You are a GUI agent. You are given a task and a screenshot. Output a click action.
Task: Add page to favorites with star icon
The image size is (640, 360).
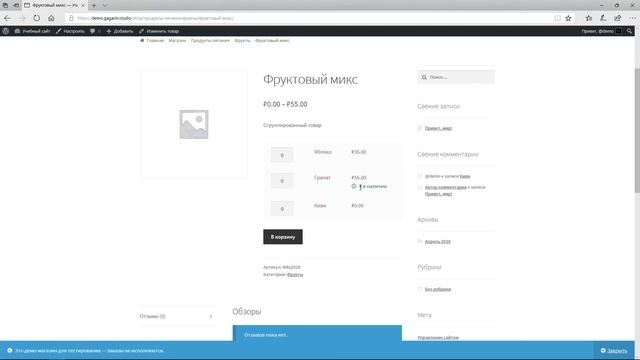(568, 18)
